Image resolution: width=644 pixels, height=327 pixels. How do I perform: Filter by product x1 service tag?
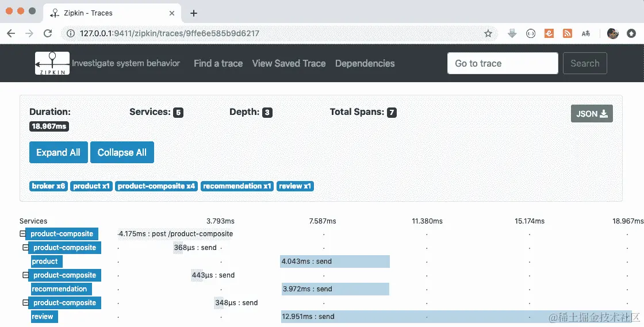pos(91,186)
